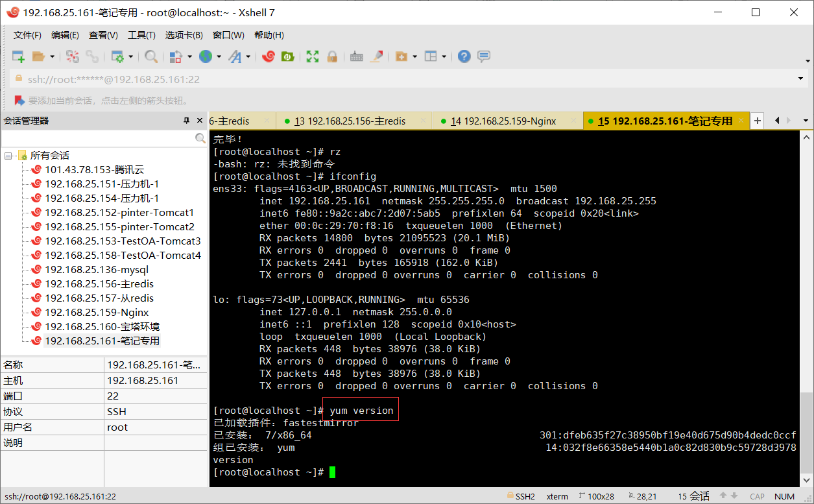
Task: Open the 工具(T) menu
Action: click(141, 35)
